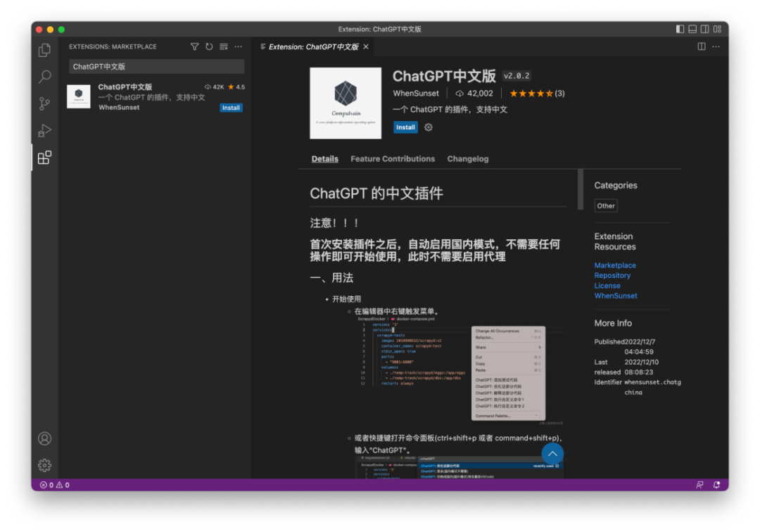Switch to the Changelog tab
Viewport: 760px width, 532px height.
pos(467,159)
